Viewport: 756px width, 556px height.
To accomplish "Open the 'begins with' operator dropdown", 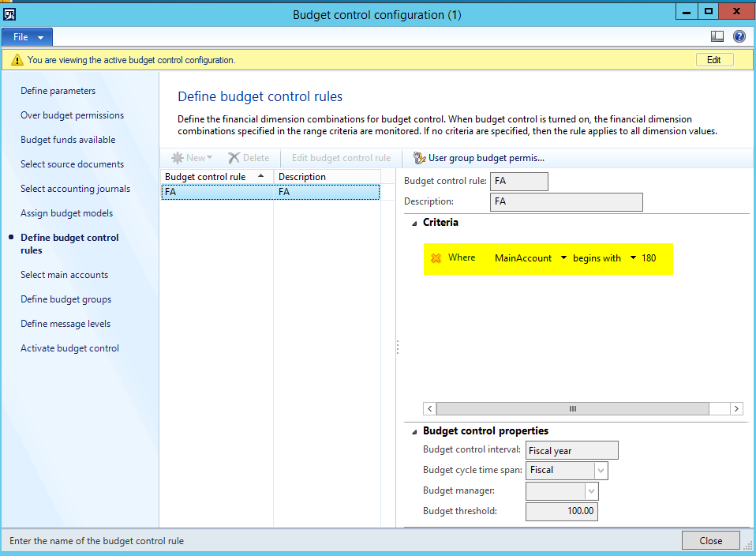I will (633, 258).
